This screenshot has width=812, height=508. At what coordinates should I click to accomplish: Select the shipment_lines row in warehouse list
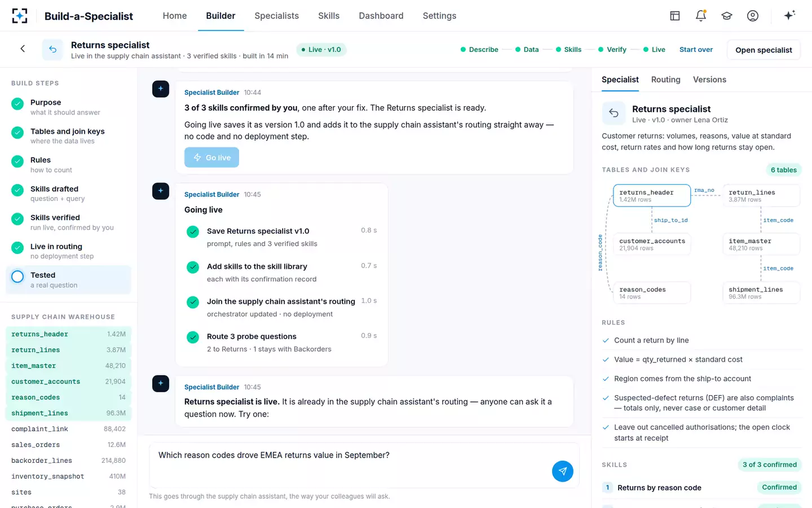(x=68, y=413)
